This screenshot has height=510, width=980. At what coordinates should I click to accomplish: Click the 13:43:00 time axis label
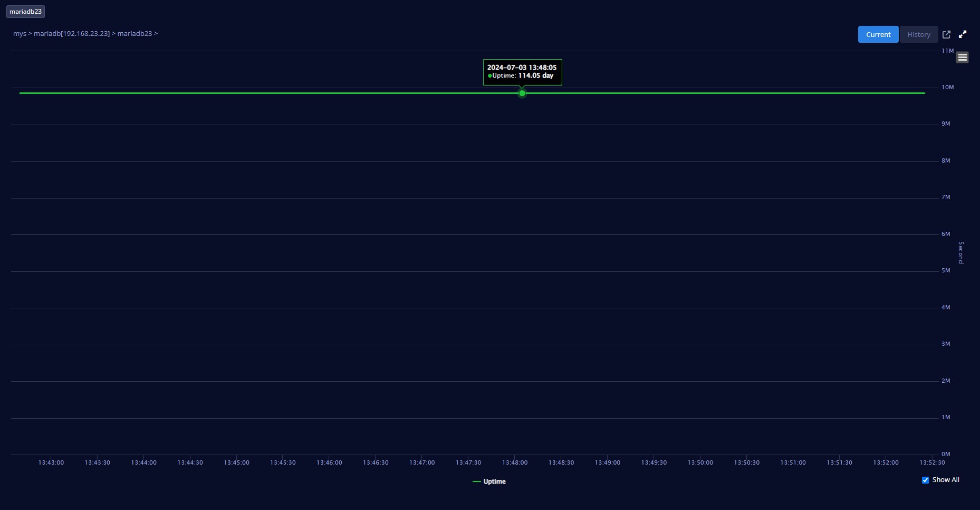point(51,462)
